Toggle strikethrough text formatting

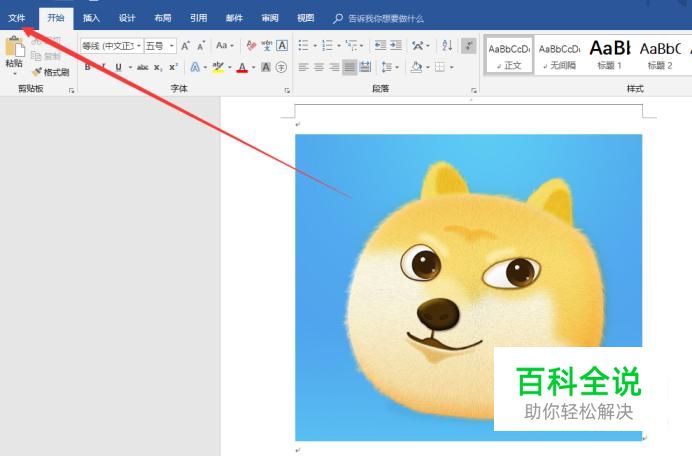click(x=142, y=67)
